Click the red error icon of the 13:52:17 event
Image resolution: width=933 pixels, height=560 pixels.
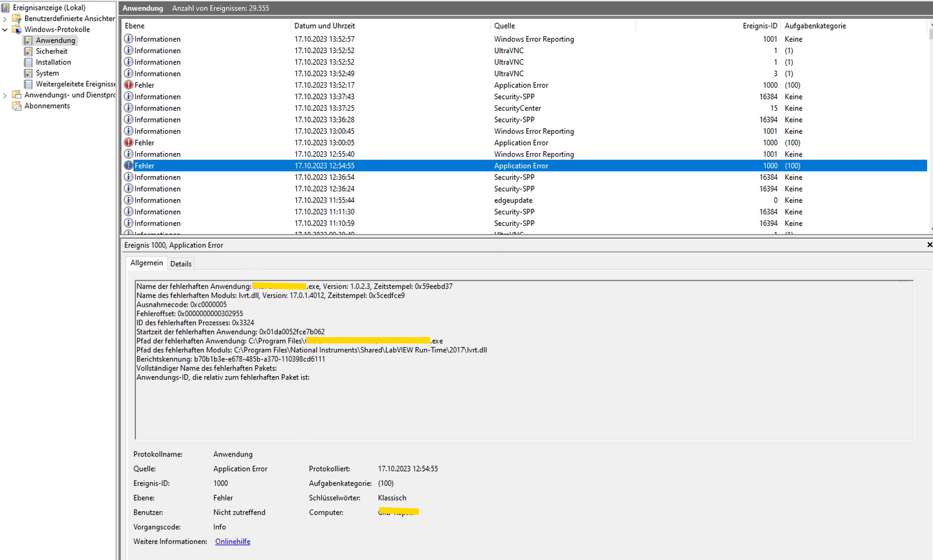128,85
